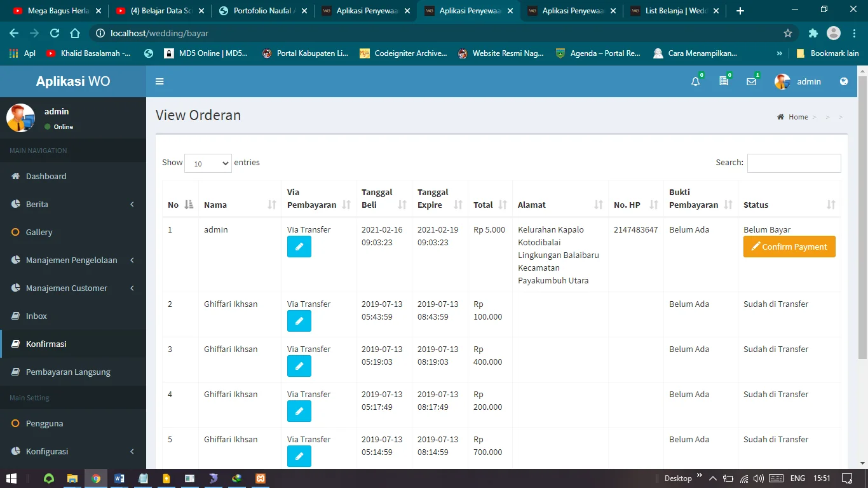
Task: Go back to the previous page
Action: click(x=14, y=33)
